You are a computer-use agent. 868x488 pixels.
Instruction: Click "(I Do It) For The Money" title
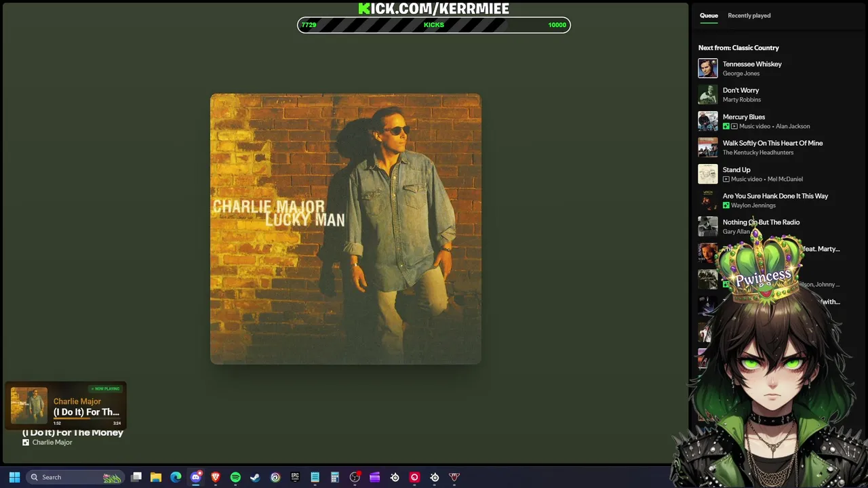click(73, 432)
